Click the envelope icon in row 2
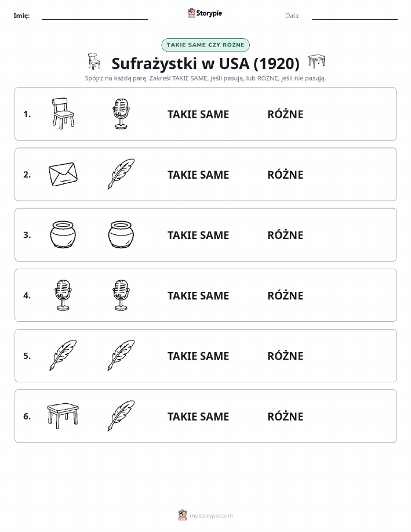Image resolution: width=411 pixels, height=532 pixels. pos(63,174)
